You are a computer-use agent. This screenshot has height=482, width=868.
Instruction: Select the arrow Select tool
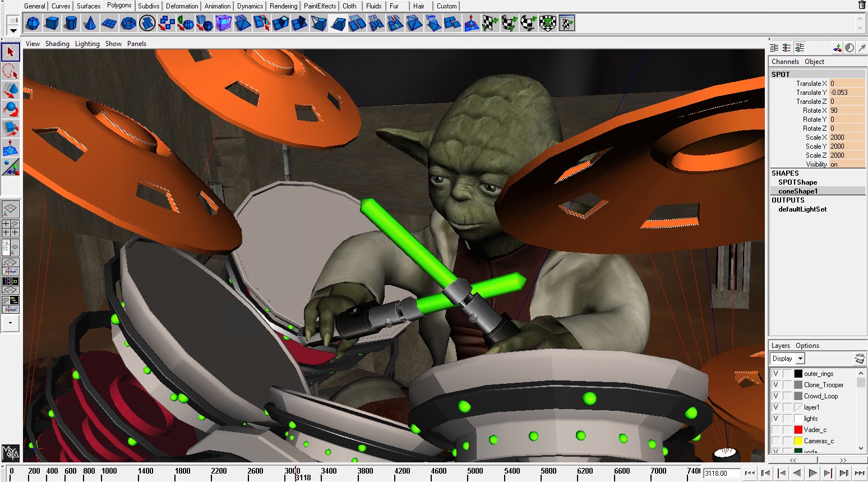click(11, 52)
